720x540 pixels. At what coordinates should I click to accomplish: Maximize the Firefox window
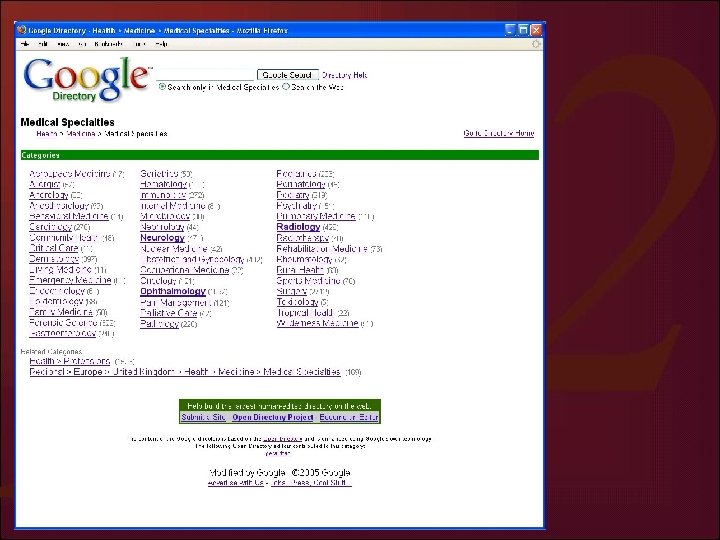(523, 30)
